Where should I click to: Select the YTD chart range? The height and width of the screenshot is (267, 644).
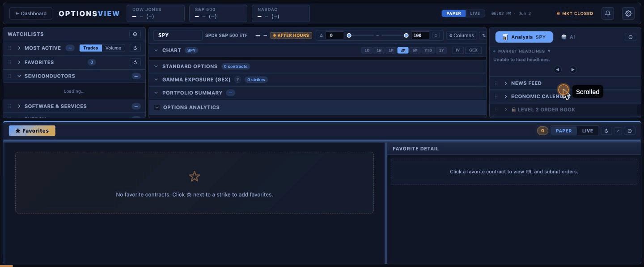pos(428,51)
